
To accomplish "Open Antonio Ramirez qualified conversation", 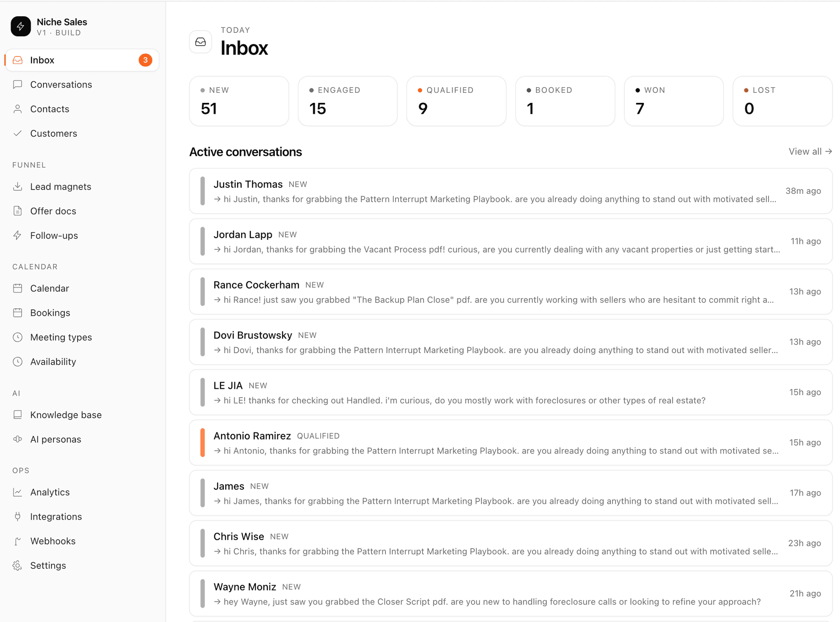I will [x=511, y=443].
